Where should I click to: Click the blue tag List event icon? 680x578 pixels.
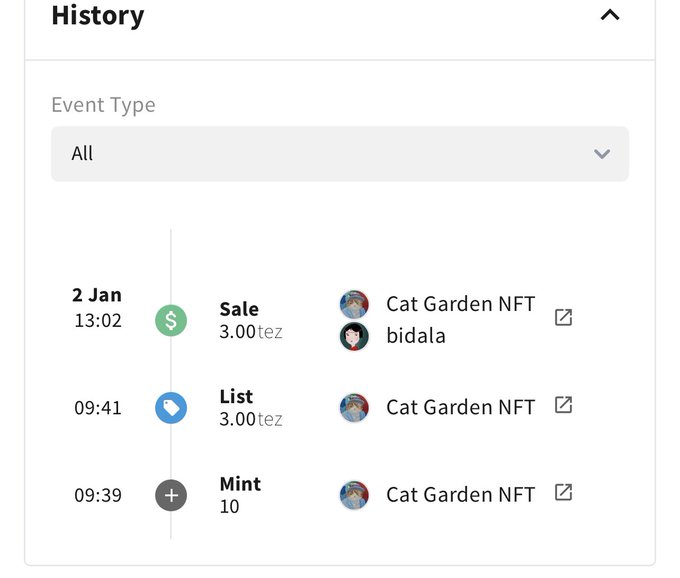[x=171, y=407]
